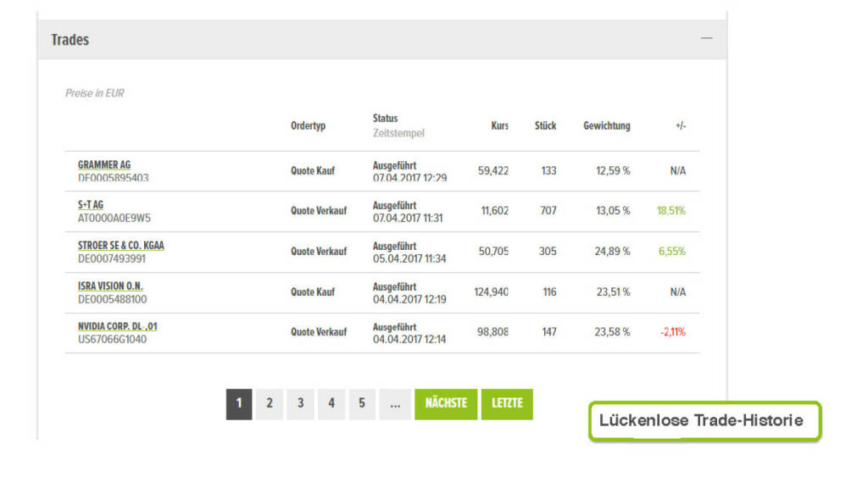Screen dimensions: 868x488
Task: Open the S+T AG stock link
Action: pyautogui.click(x=91, y=205)
